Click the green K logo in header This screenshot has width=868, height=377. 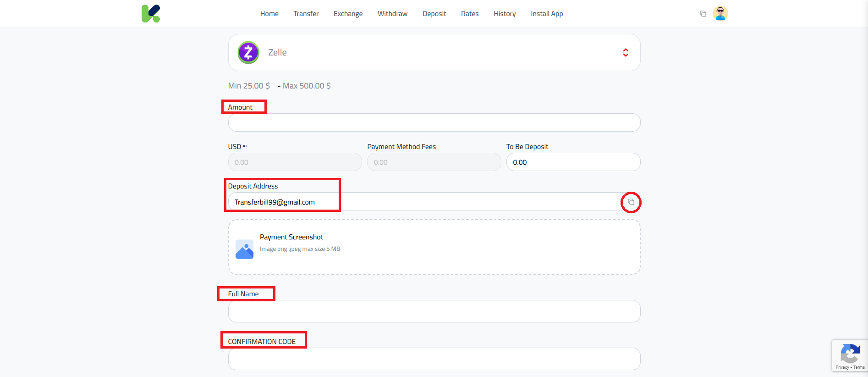pos(151,14)
